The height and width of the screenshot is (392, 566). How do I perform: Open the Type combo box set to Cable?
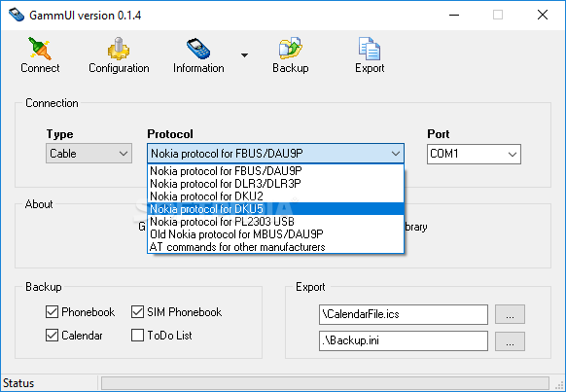click(x=88, y=154)
